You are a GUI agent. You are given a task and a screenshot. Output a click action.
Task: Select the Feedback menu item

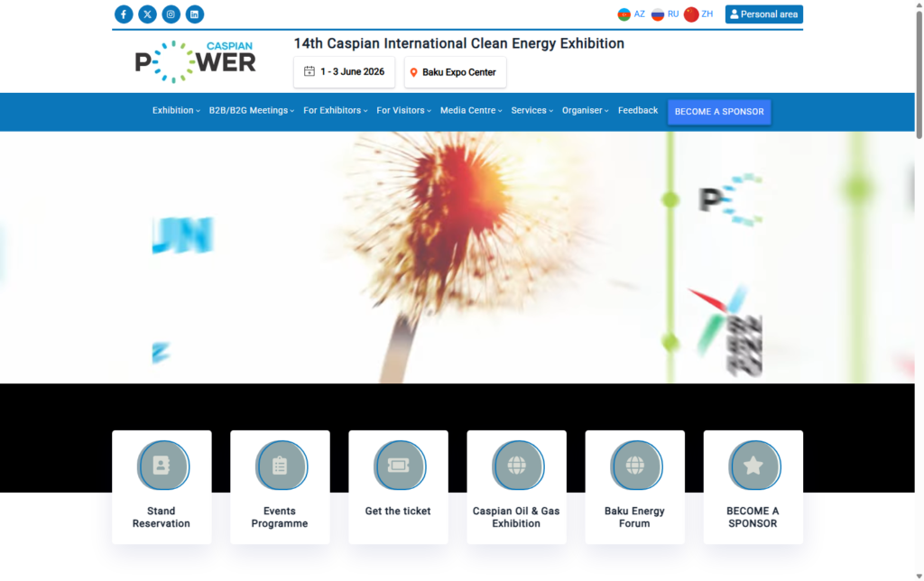click(637, 110)
